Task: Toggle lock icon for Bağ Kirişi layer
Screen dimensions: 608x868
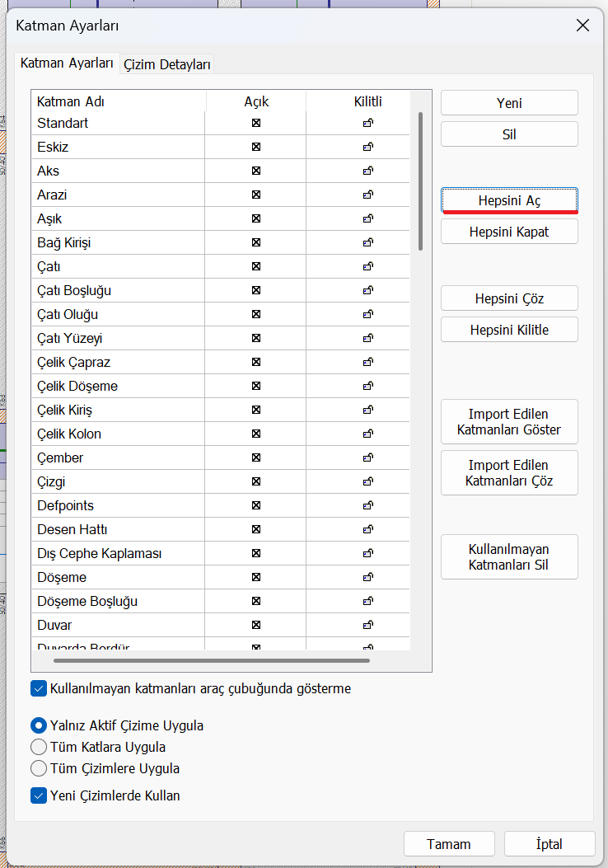Action: [x=368, y=242]
